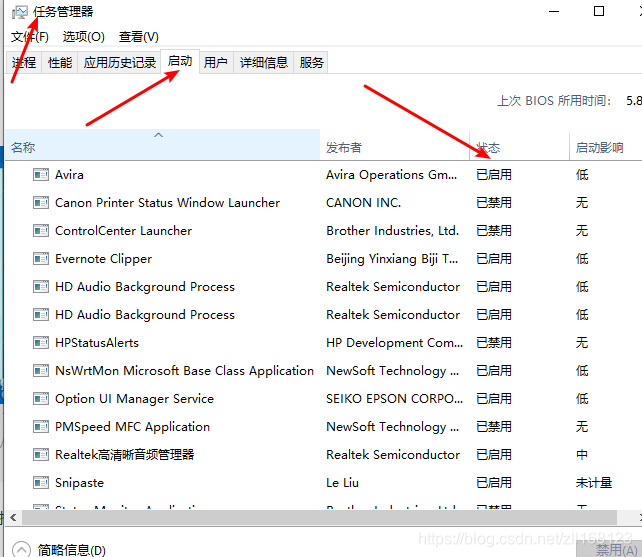This screenshot has width=642, height=557.
Task: Sort by the 发布者 column header
Action: point(395,145)
